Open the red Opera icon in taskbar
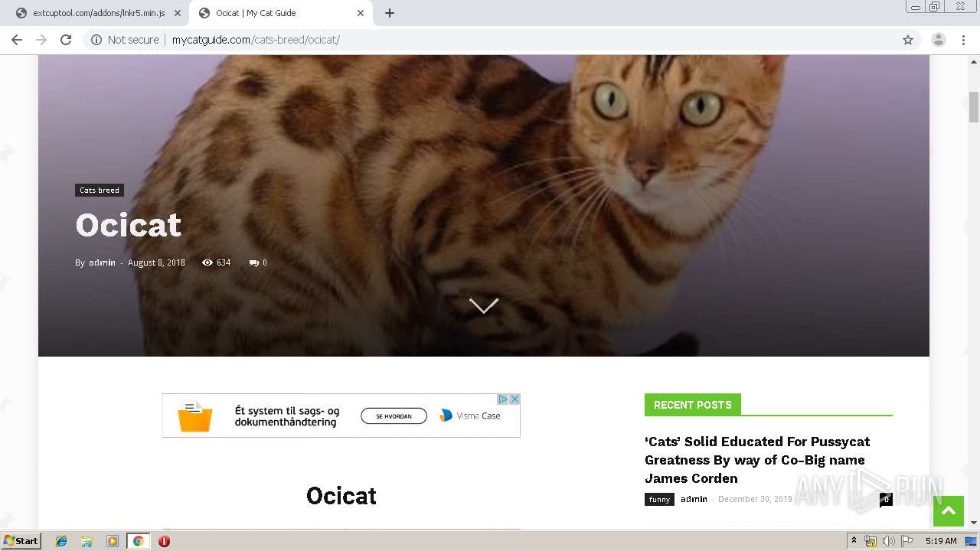 pyautogui.click(x=164, y=541)
